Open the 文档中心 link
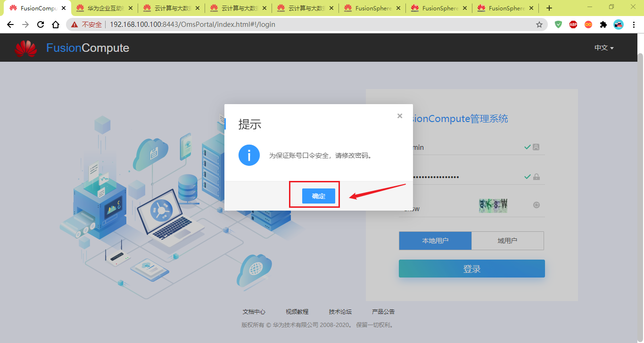 254,311
